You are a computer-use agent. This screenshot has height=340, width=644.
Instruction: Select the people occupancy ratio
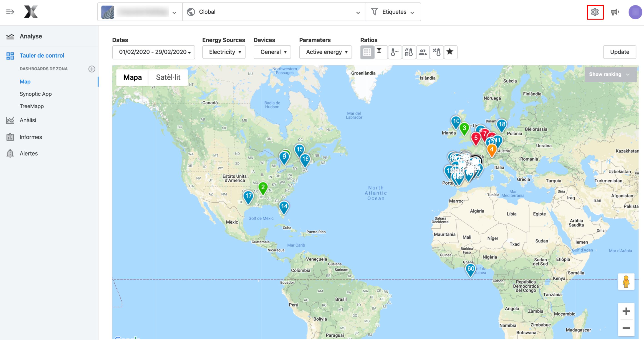[x=423, y=52]
